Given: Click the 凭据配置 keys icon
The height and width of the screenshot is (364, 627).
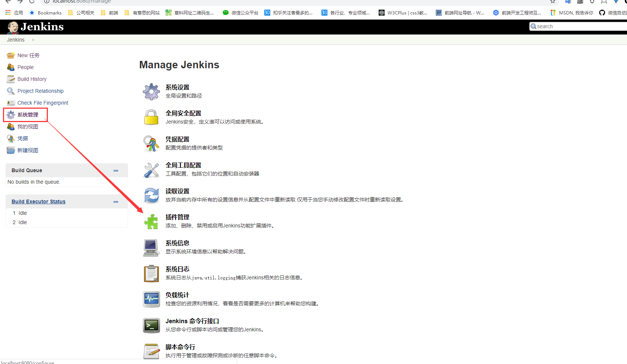Looking at the screenshot, I should pos(151,144).
